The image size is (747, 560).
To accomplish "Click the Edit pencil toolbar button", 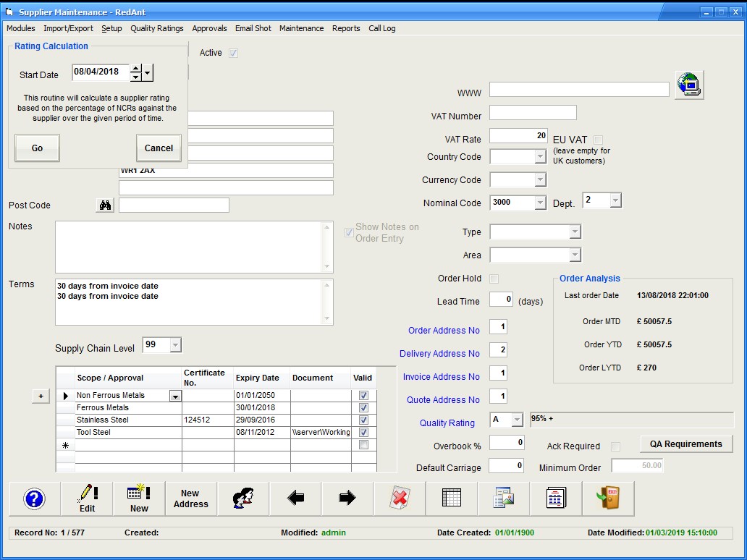I will tap(87, 499).
